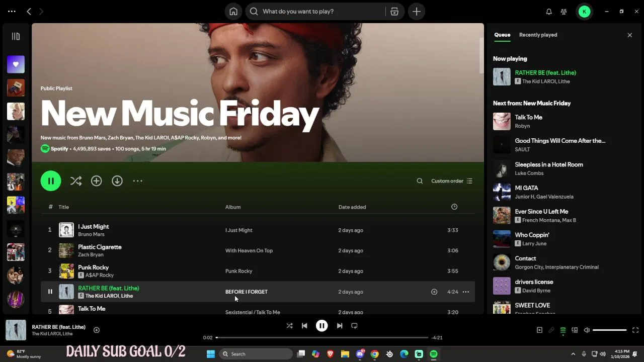Open Friend Activity icon

pyautogui.click(x=564, y=12)
